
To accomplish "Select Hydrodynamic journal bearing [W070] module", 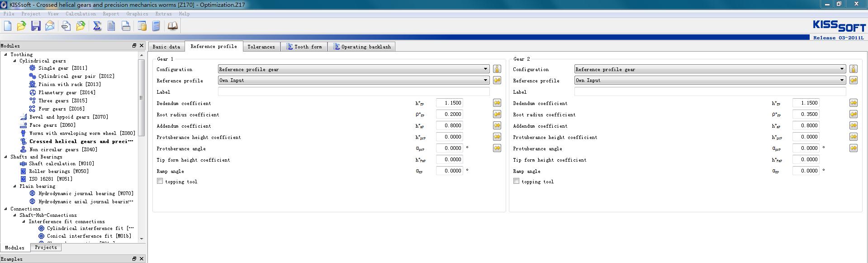I will pyautogui.click(x=86, y=193).
